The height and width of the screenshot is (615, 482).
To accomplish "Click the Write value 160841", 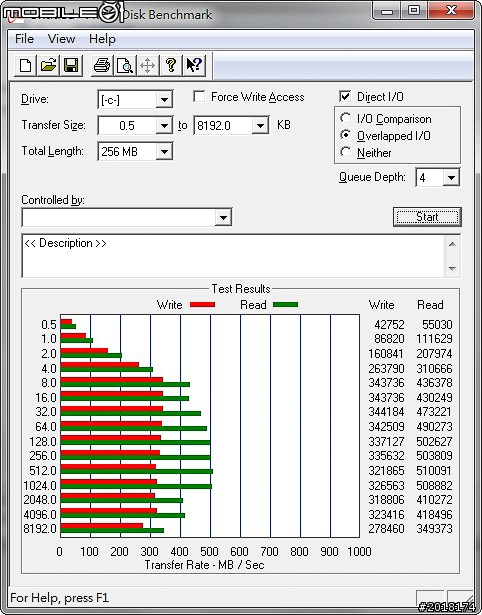I will point(386,354).
